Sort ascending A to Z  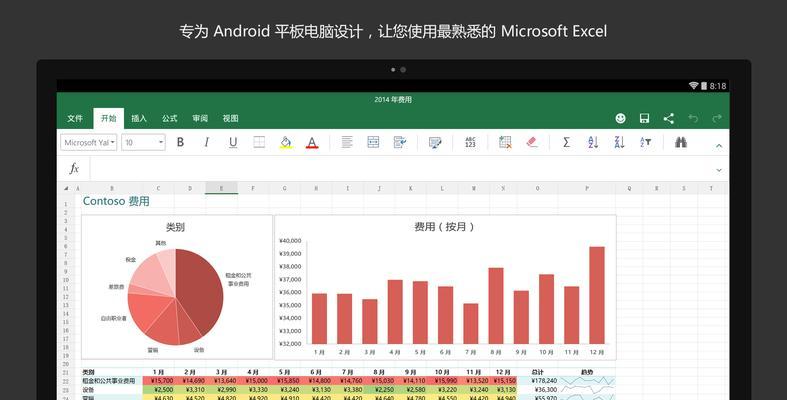(593, 143)
